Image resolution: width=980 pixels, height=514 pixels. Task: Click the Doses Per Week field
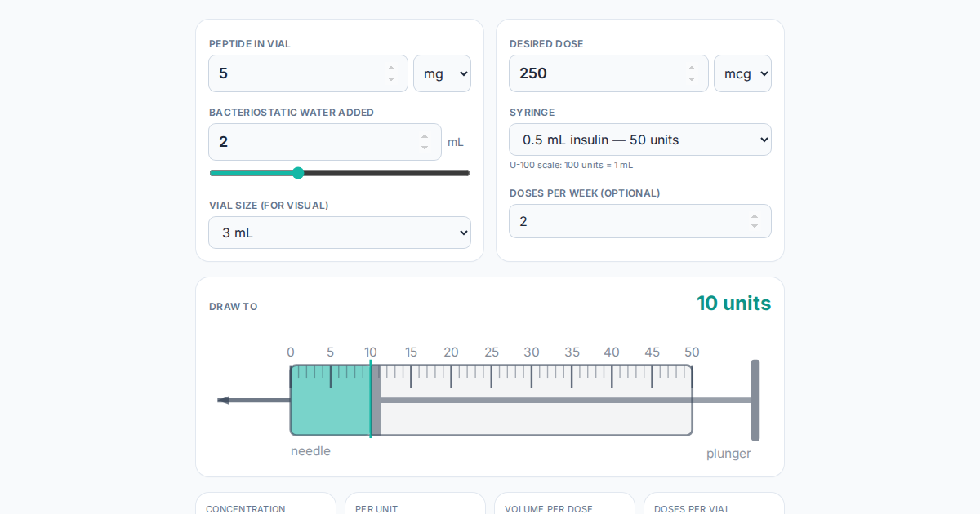[x=640, y=221]
